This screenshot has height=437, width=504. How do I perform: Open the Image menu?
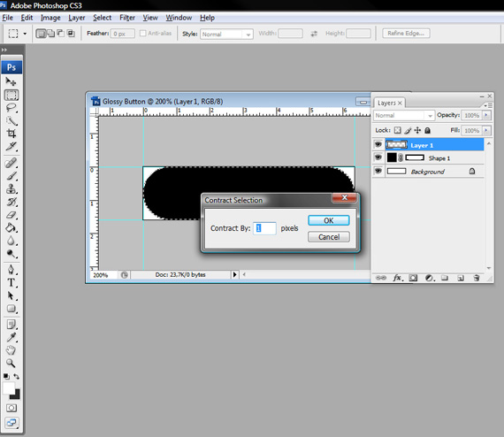point(50,18)
